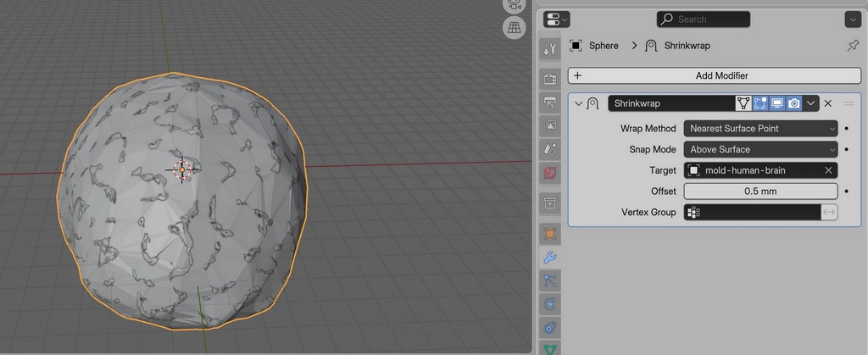
Task: Click the Sphere text in breadcrumb
Action: pos(604,46)
